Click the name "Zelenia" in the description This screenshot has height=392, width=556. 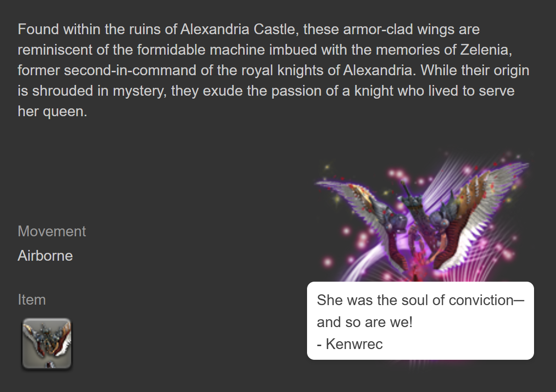click(x=486, y=50)
